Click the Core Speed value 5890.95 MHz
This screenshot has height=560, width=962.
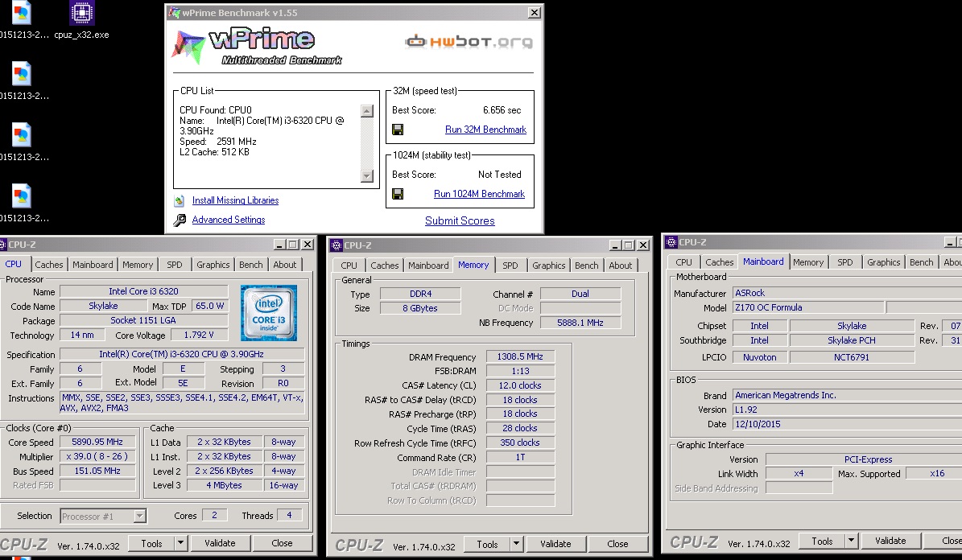(97, 442)
